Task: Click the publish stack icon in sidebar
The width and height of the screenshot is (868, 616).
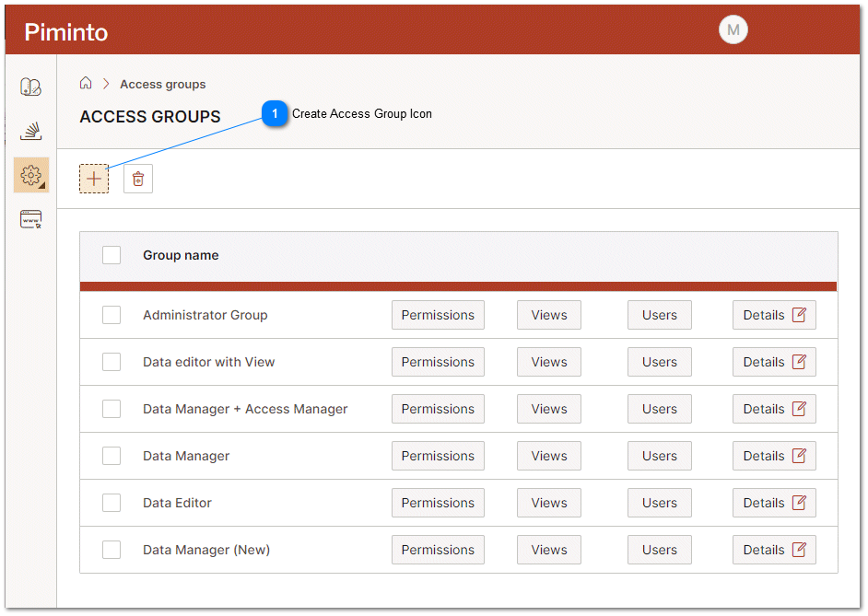Action: click(x=30, y=131)
